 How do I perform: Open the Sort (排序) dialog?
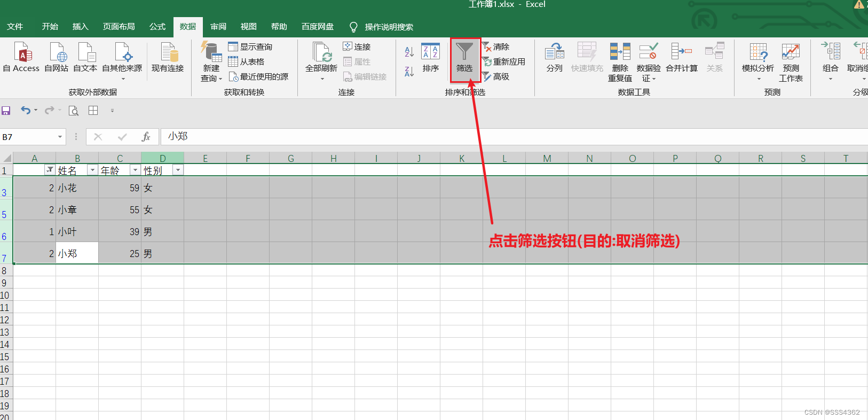click(430, 57)
